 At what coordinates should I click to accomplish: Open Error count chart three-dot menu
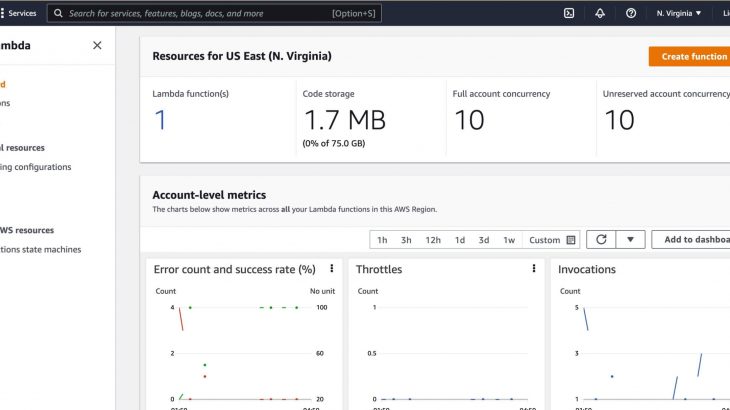click(331, 269)
